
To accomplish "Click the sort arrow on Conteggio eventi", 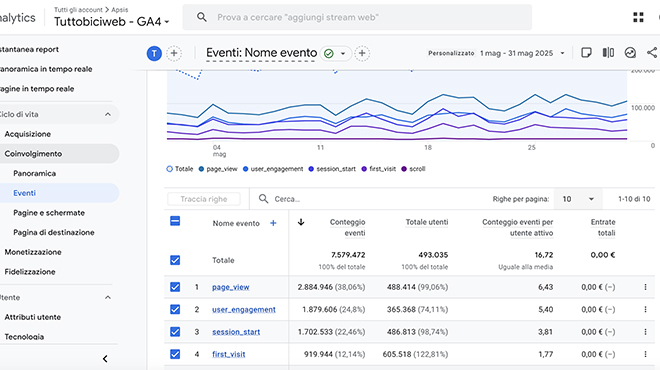I will point(301,222).
